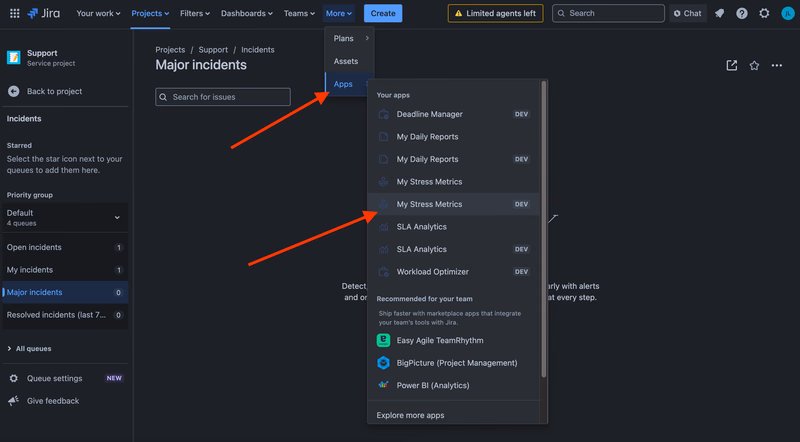Open Power BI (Analytics) recommendation
This screenshot has width=800, height=442.
point(454,385)
